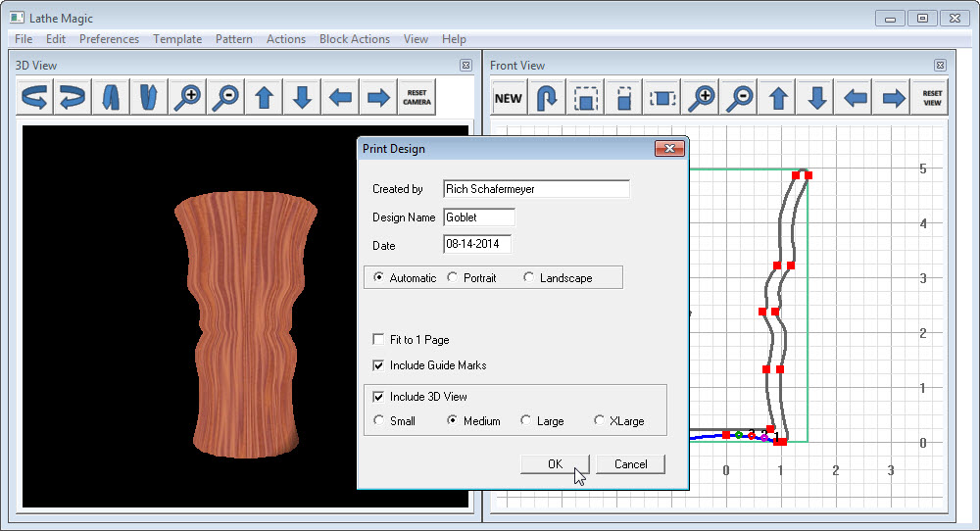The image size is (980, 531).
Task: Click zoom out magnifier in Front View toolbar
Action: [x=741, y=98]
